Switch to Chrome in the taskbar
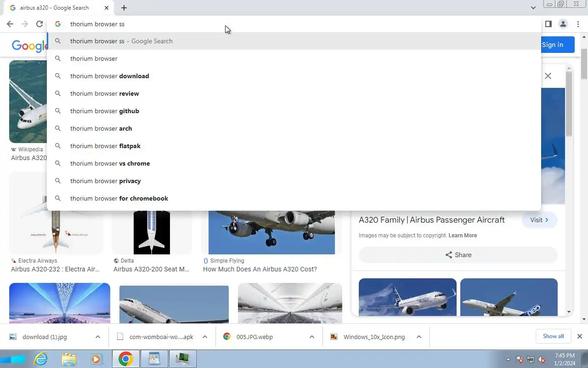Screen dimensions: 588x368 coord(126,359)
